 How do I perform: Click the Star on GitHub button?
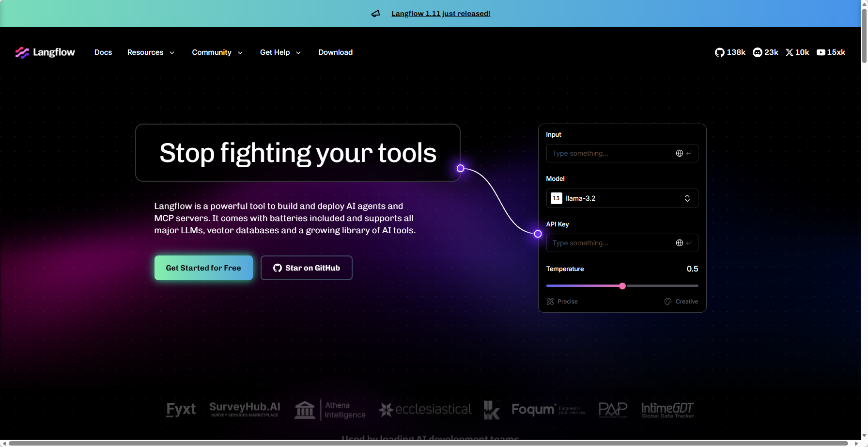[307, 268]
